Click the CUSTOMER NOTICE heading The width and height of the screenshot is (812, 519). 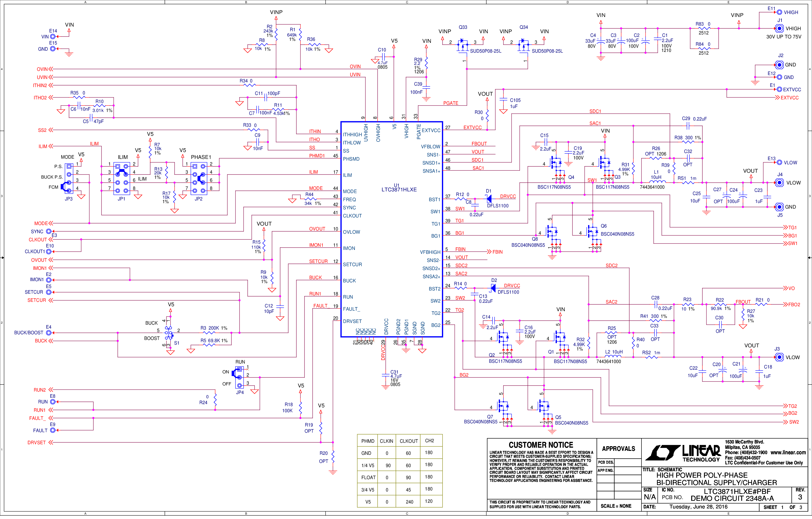tap(541, 445)
